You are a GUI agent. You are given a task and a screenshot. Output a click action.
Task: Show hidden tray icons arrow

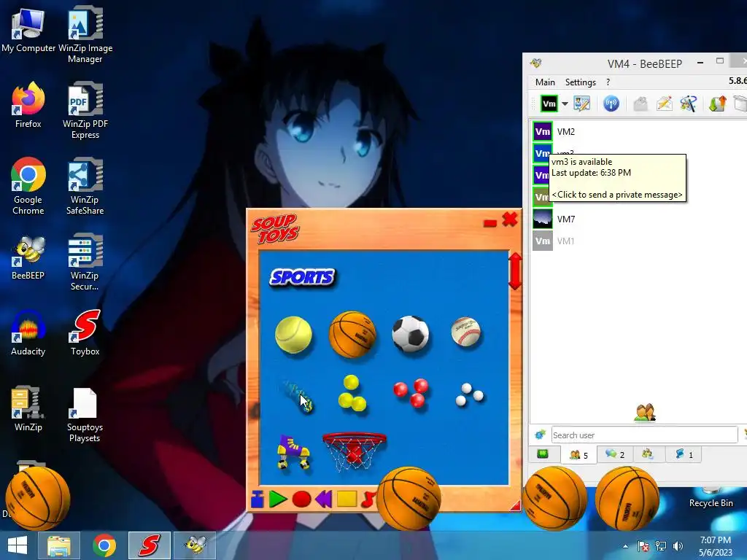(x=625, y=546)
